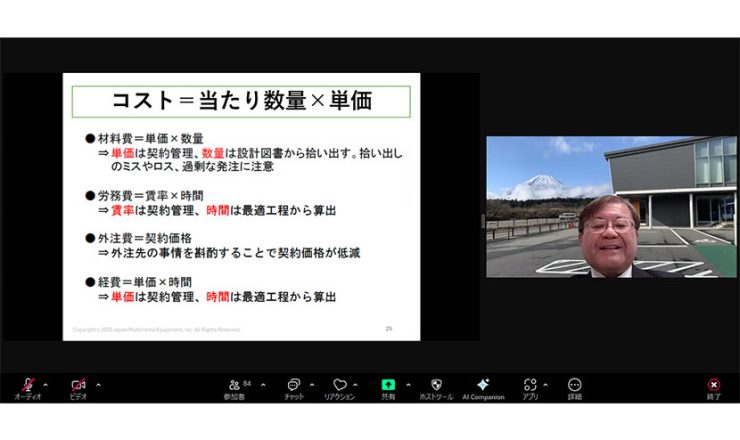This screenshot has height=440, width=740.
Task: Click the shared slide titled コスト
Action: 241,207
